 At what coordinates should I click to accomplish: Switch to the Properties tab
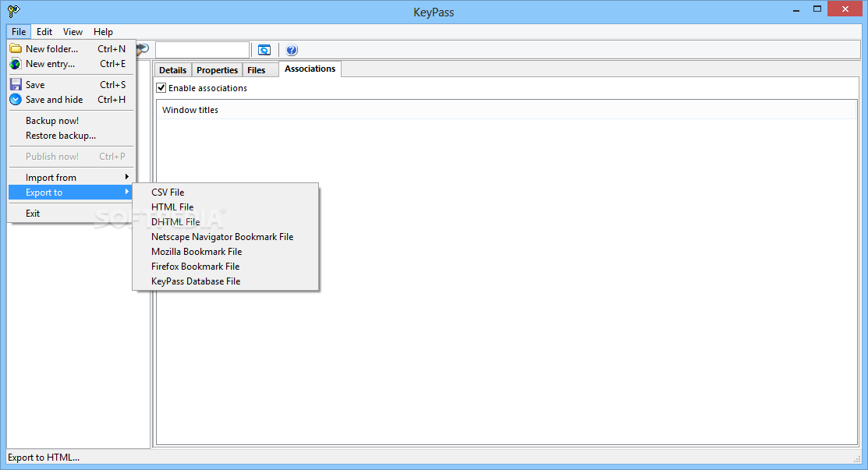[x=217, y=70]
